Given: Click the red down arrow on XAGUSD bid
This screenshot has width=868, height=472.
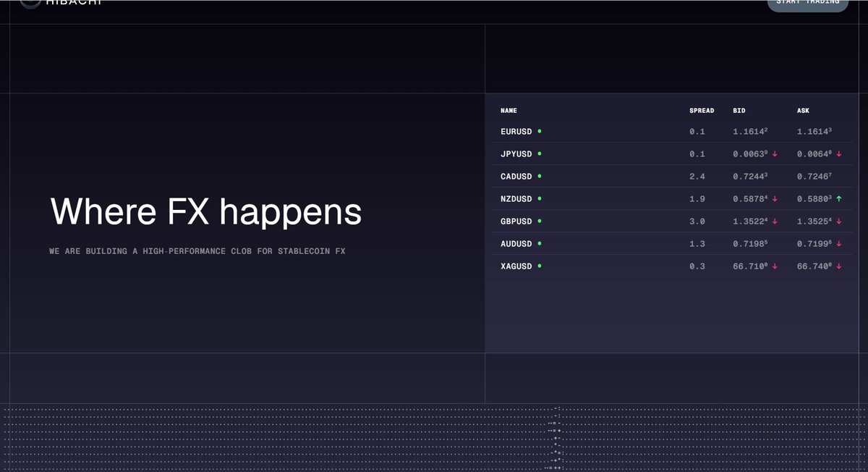Looking at the screenshot, I should coord(775,266).
